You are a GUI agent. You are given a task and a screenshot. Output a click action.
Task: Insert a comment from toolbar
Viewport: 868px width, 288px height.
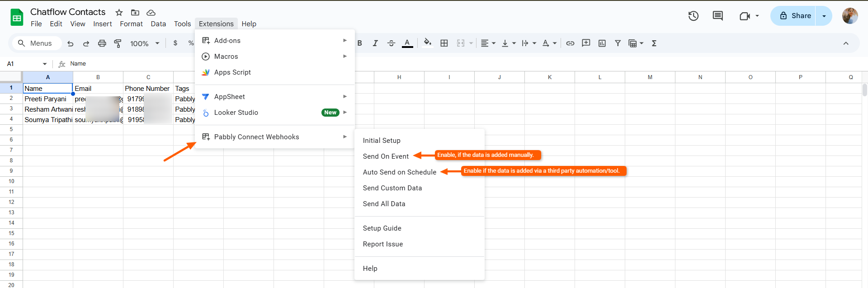click(586, 43)
